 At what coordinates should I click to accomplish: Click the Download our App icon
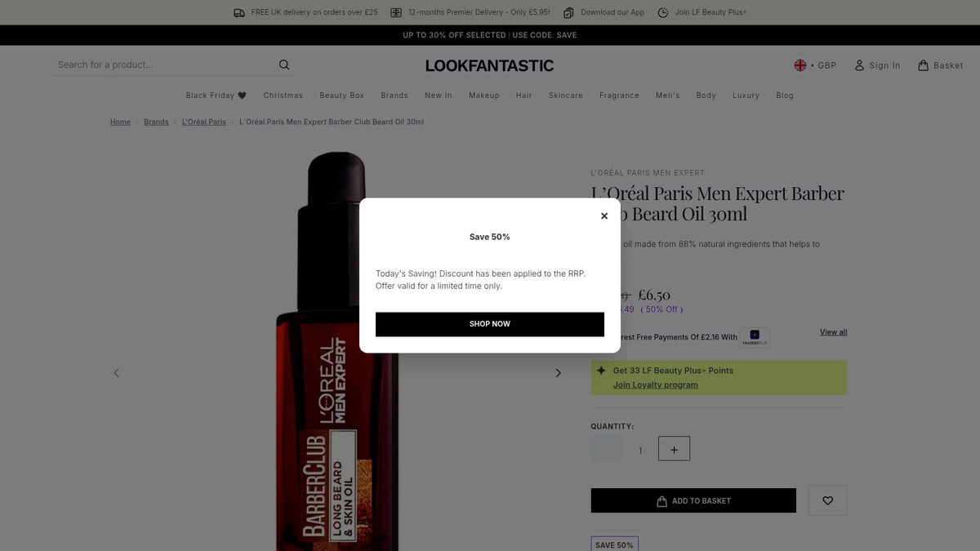(x=568, y=12)
